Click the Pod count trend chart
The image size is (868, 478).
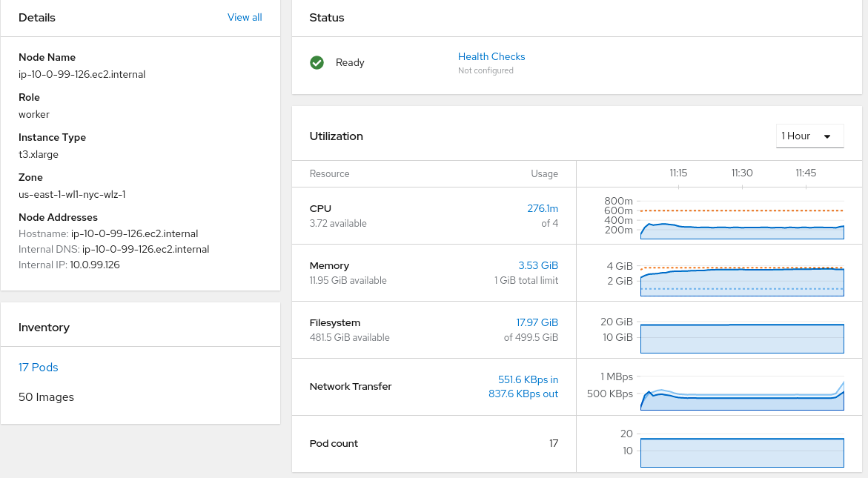tap(741, 452)
